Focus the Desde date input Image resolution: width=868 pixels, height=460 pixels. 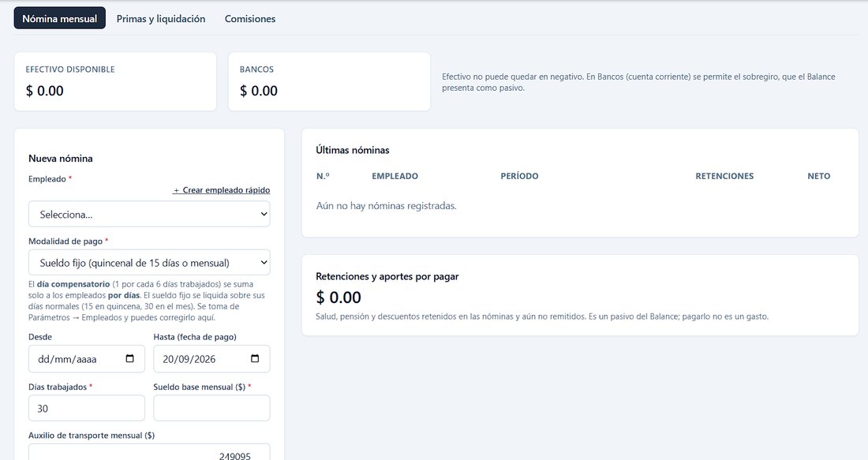(87, 359)
